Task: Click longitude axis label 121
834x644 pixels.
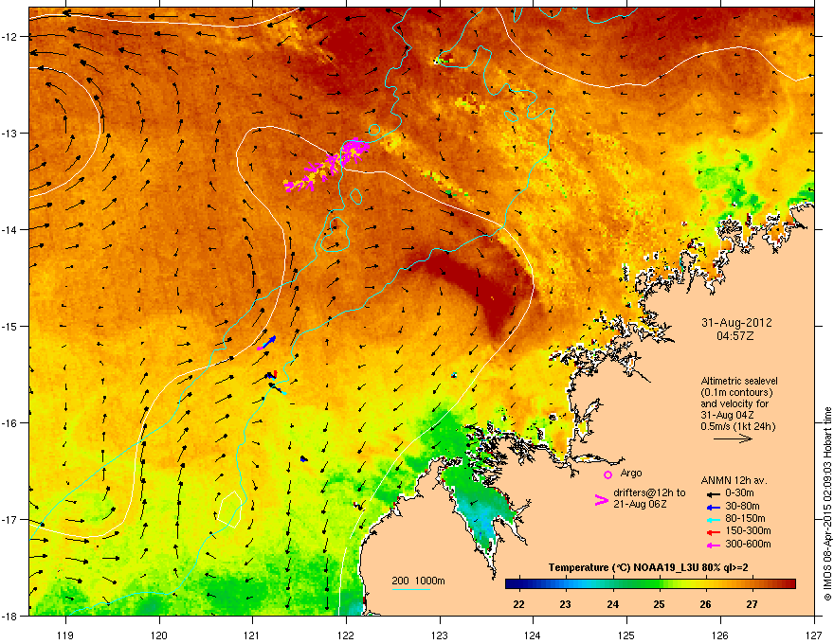Action: (252, 635)
